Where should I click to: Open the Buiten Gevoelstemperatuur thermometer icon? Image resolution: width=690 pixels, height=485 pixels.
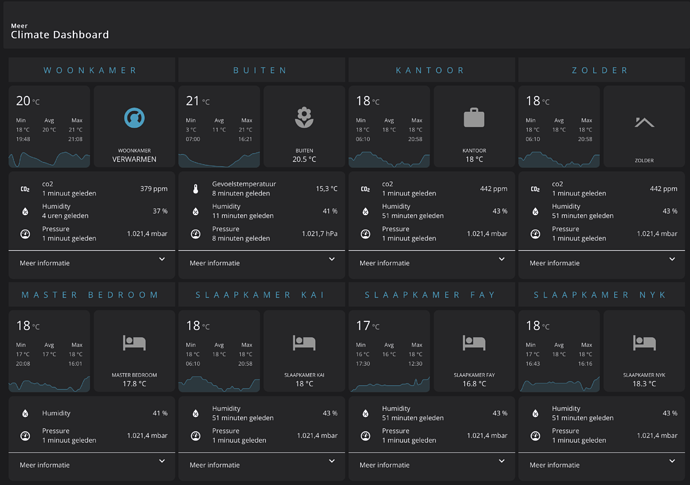[195, 189]
